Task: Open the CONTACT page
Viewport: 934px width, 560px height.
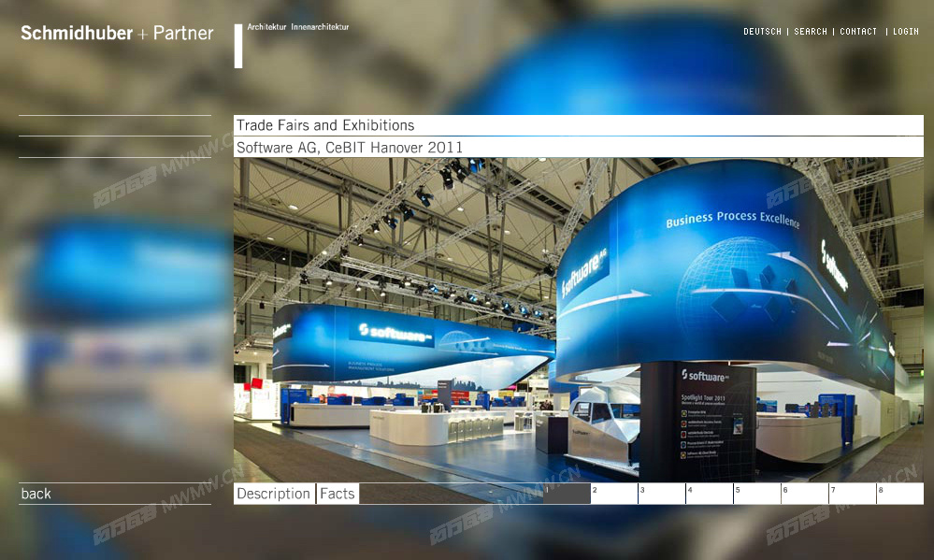Action: (x=857, y=32)
